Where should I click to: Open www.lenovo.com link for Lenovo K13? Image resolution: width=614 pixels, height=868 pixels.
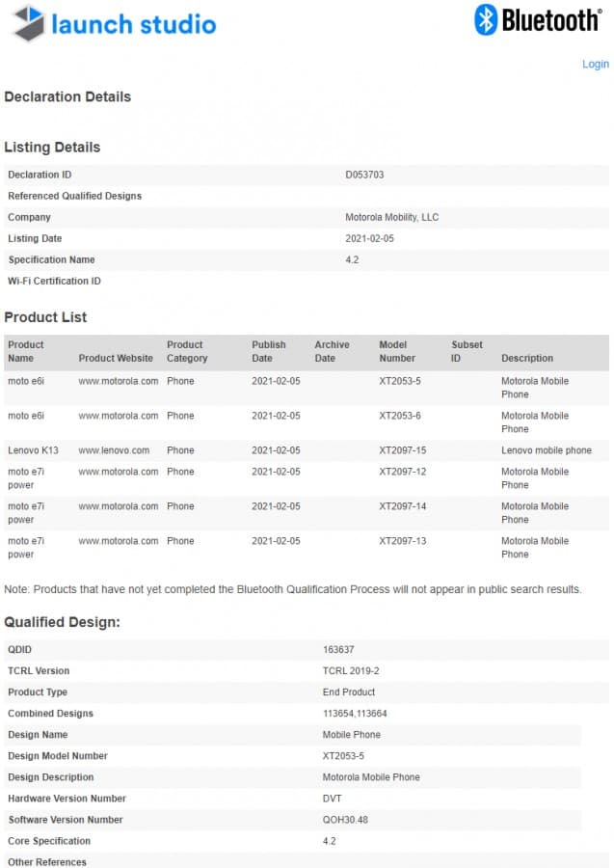click(x=114, y=450)
